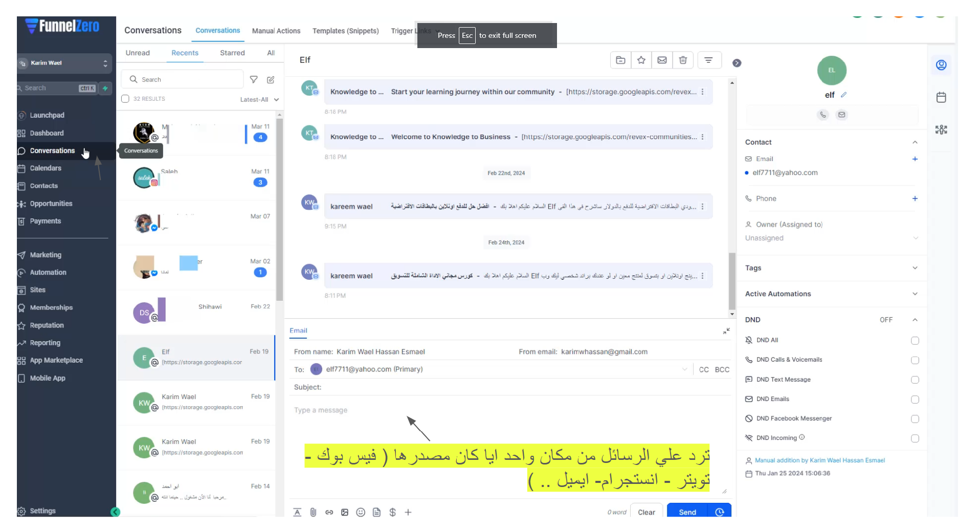Insert a link in the email composer
This screenshot has width=980, height=532.
pos(329,512)
